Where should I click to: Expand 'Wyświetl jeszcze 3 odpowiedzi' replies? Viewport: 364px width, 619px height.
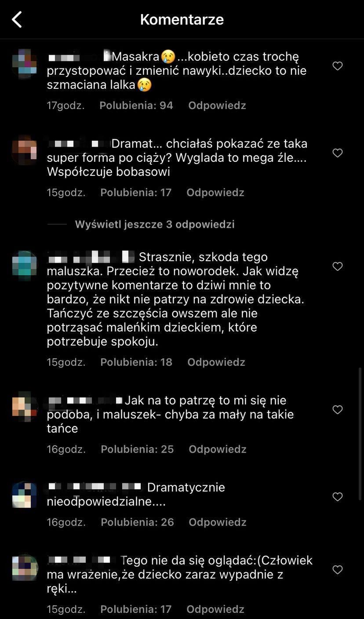155,224
